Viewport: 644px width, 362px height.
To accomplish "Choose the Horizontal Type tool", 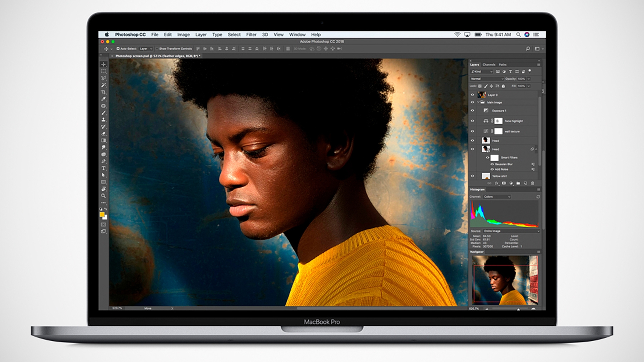I will tap(103, 168).
